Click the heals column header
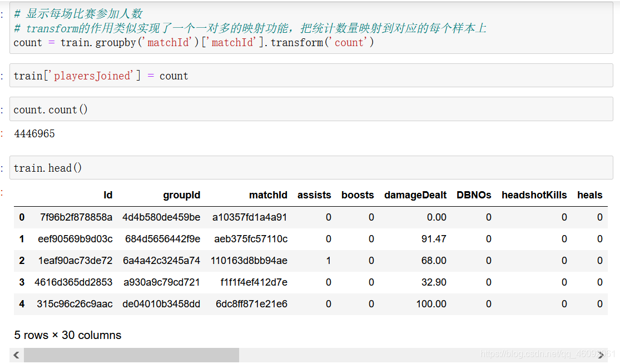This screenshot has height=364, width=620. [589, 195]
